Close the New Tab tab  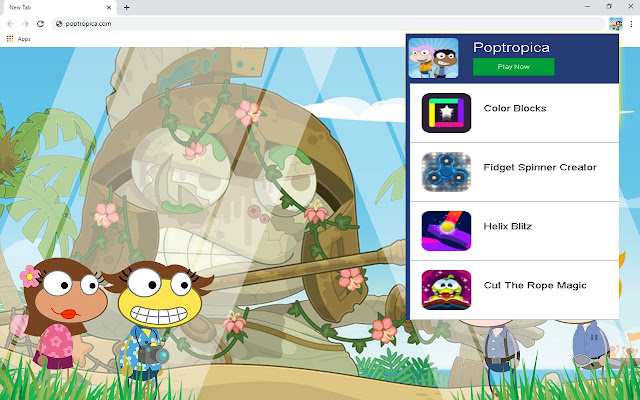click(109, 7)
